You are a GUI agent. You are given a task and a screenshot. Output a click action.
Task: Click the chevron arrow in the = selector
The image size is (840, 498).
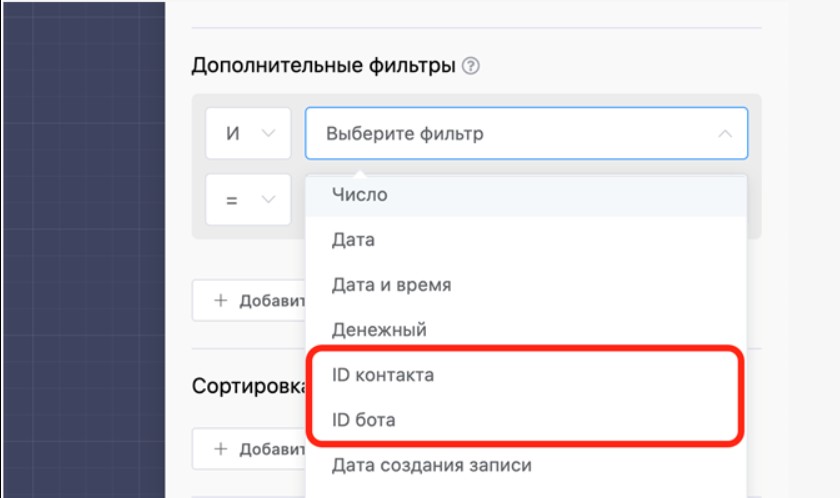(268, 200)
